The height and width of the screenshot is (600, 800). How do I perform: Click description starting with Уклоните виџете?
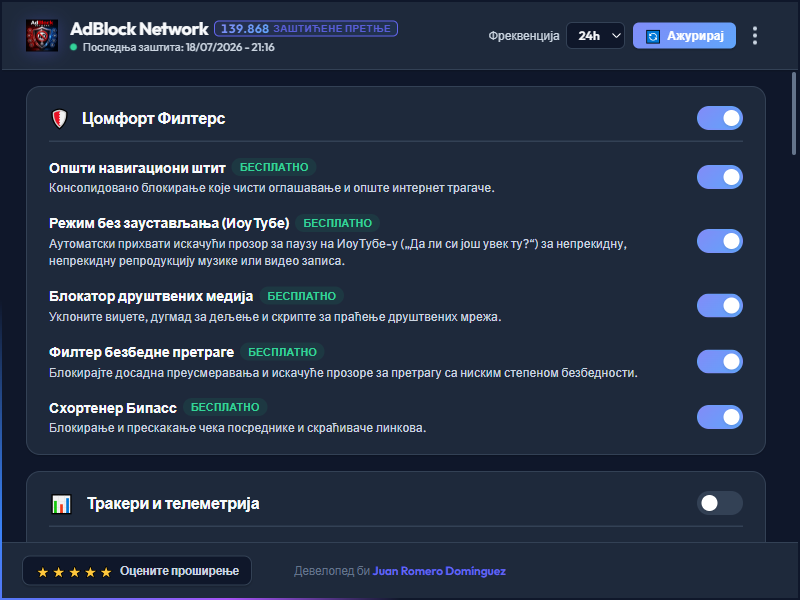pyautogui.click(x=275, y=317)
